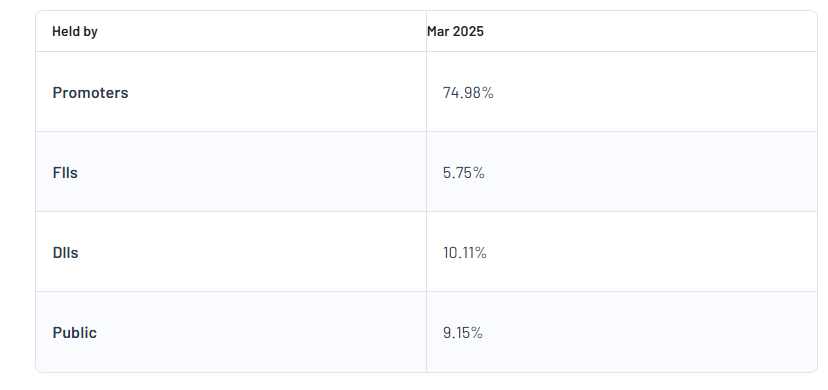Viewport: 828px width, 390px height.
Task: Click the 10.11% DIIs value
Action: 465,253
